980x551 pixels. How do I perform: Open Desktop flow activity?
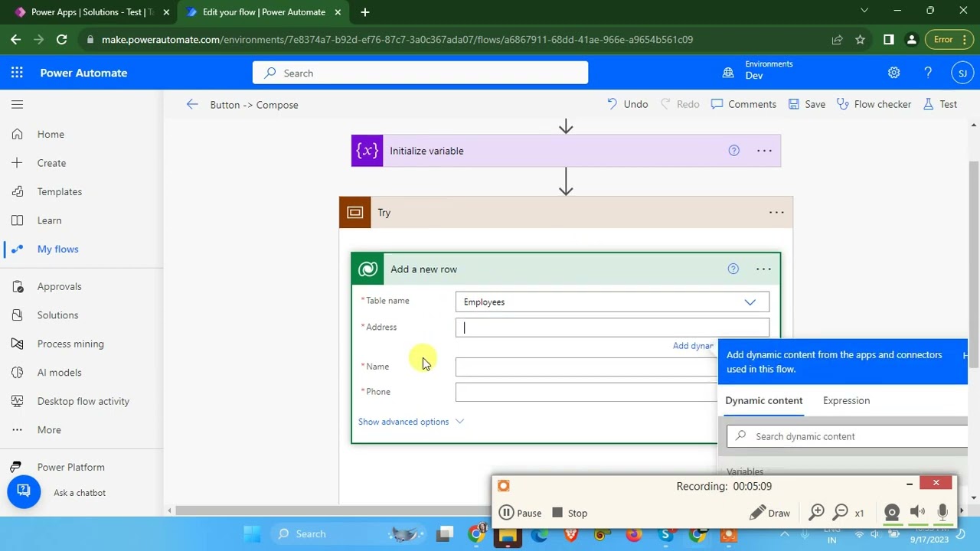pos(83,401)
